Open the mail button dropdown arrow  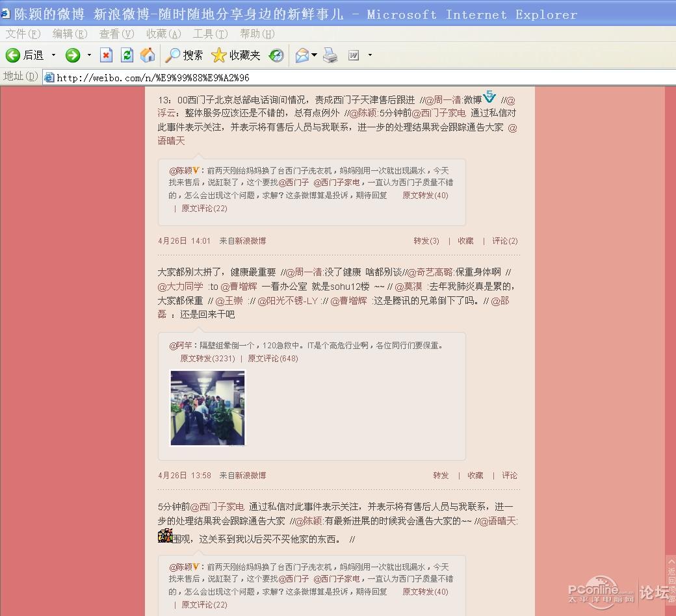point(315,55)
